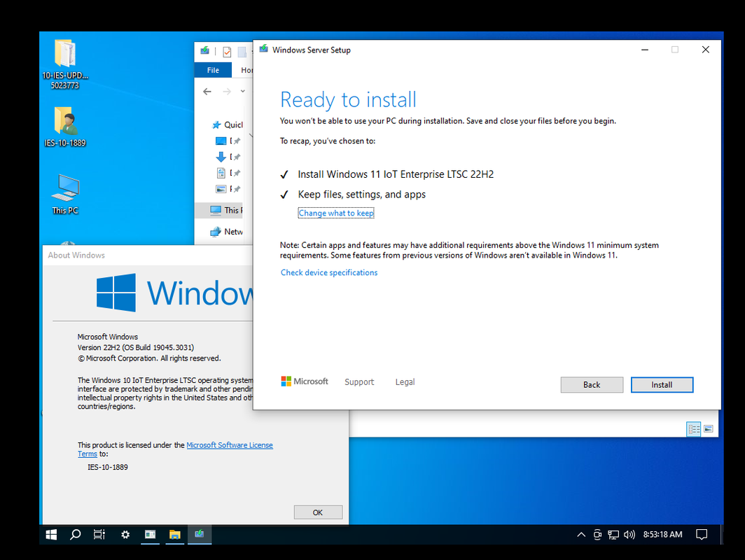745x560 pixels.
Task: Open Settings gear in the taskbar
Action: point(125,535)
